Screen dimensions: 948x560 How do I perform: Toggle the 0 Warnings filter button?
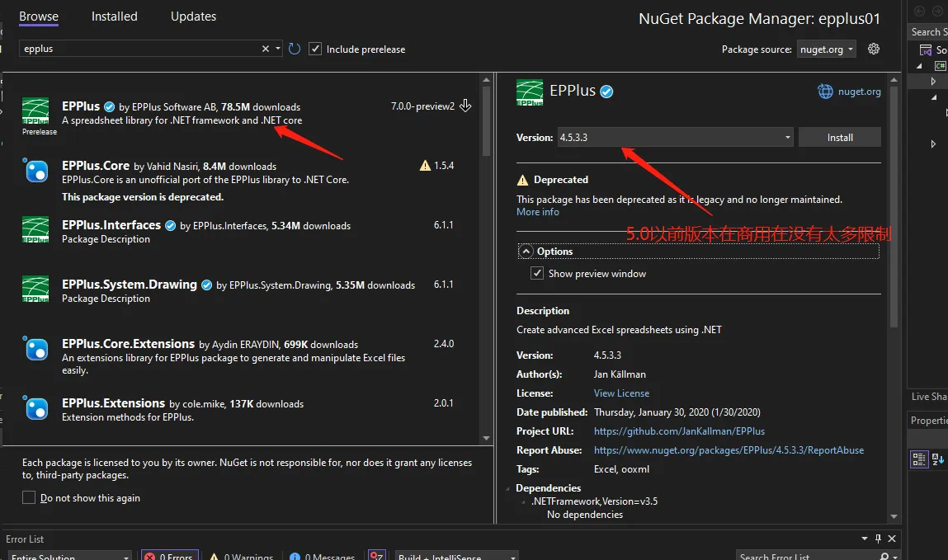click(x=241, y=555)
